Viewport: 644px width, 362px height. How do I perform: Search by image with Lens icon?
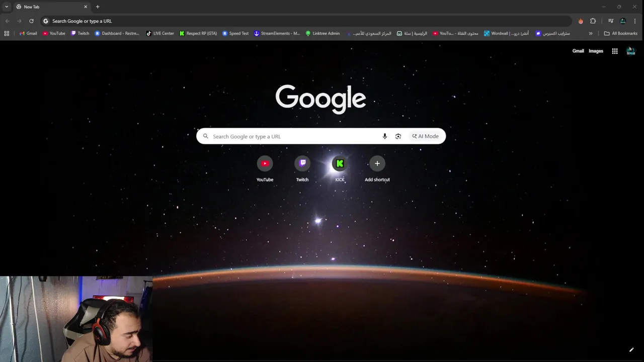point(398,136)
